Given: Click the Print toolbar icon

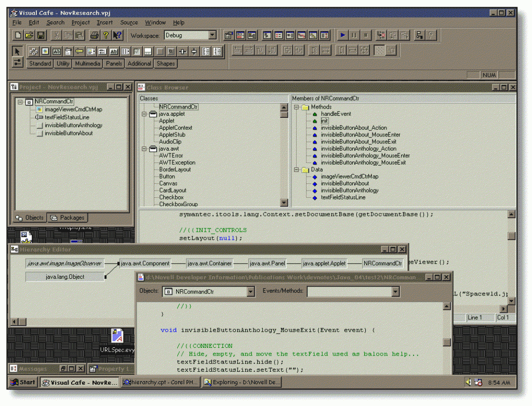Looking at the screenshot, I should (x=94, y=35).
